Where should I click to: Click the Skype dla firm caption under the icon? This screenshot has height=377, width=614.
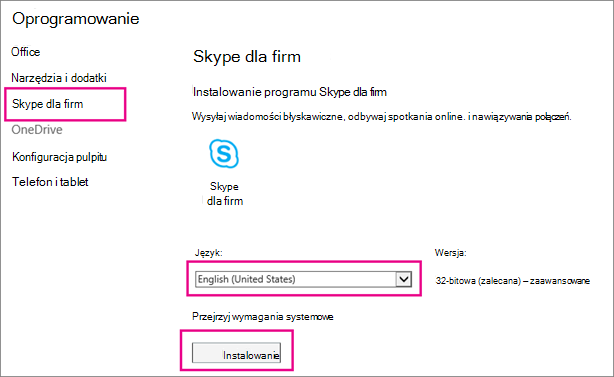coord(225,194)
